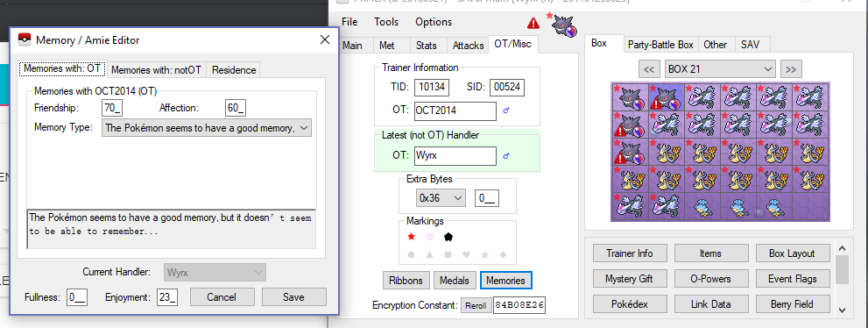
Task: Select third slot Milotic in box row four
Action: point(702,178)
